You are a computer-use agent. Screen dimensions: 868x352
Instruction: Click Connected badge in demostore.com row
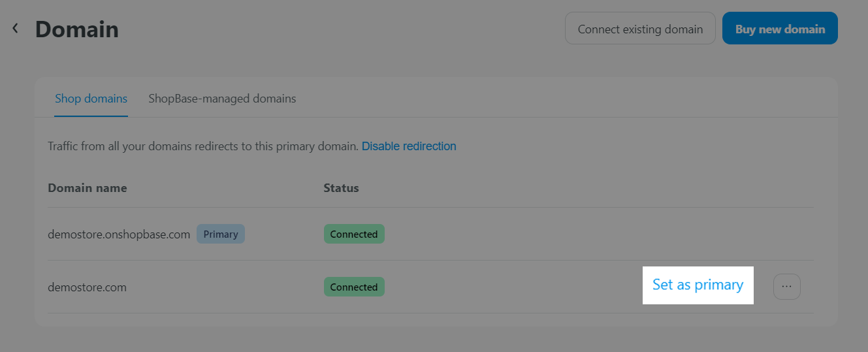(354, 287)
